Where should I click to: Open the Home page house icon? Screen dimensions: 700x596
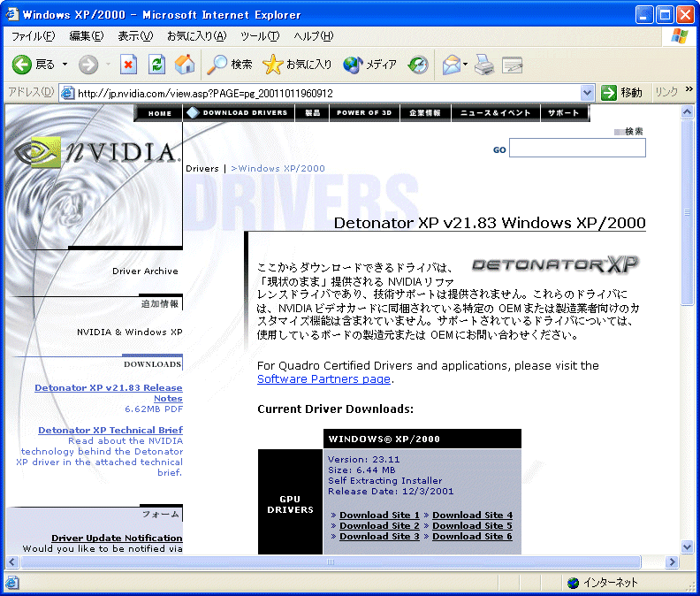click(x=185, y=65)
